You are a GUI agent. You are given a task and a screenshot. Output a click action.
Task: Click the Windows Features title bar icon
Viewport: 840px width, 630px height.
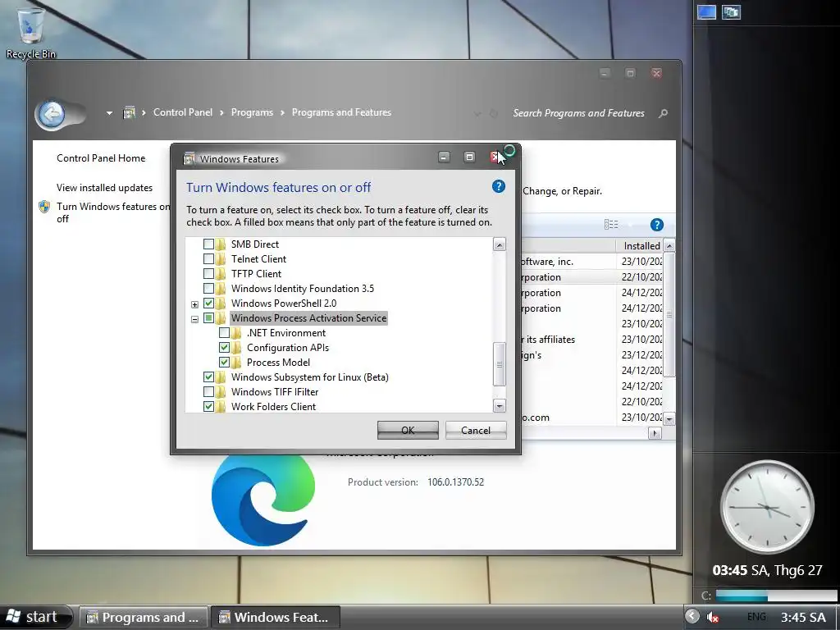click(189, 158)
